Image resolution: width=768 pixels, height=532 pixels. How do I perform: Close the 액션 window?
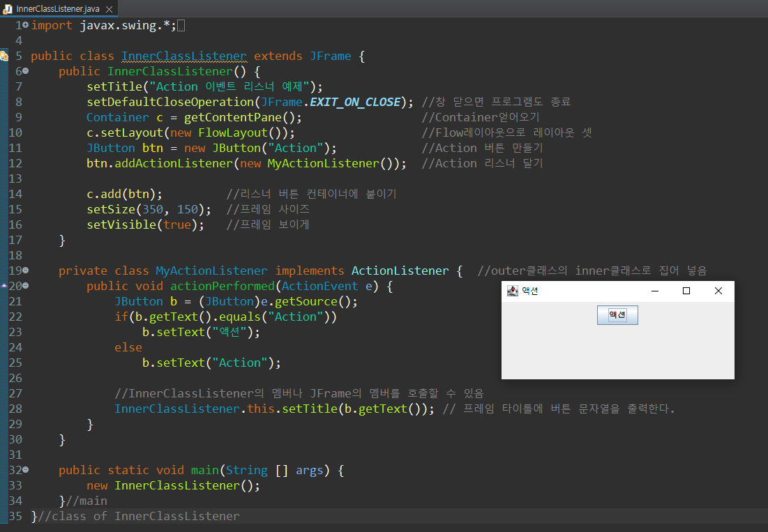(x=718, y=291)
